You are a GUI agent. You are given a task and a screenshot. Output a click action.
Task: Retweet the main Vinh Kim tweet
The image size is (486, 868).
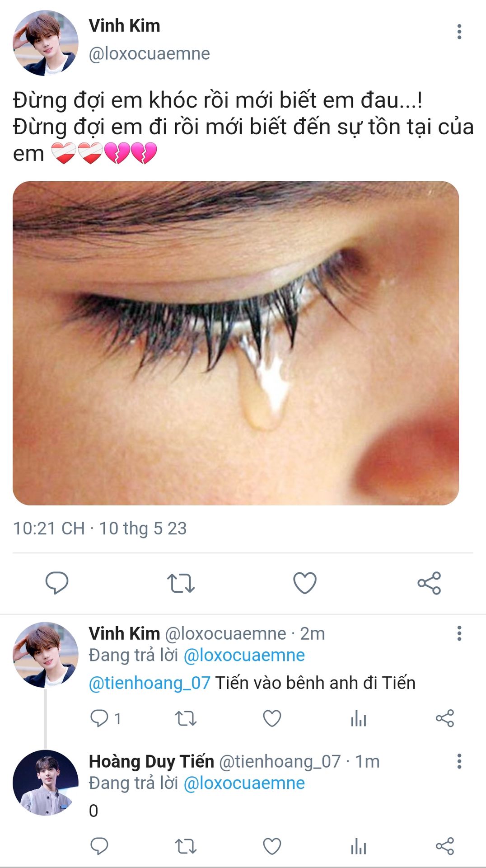(x=181, y=583)
